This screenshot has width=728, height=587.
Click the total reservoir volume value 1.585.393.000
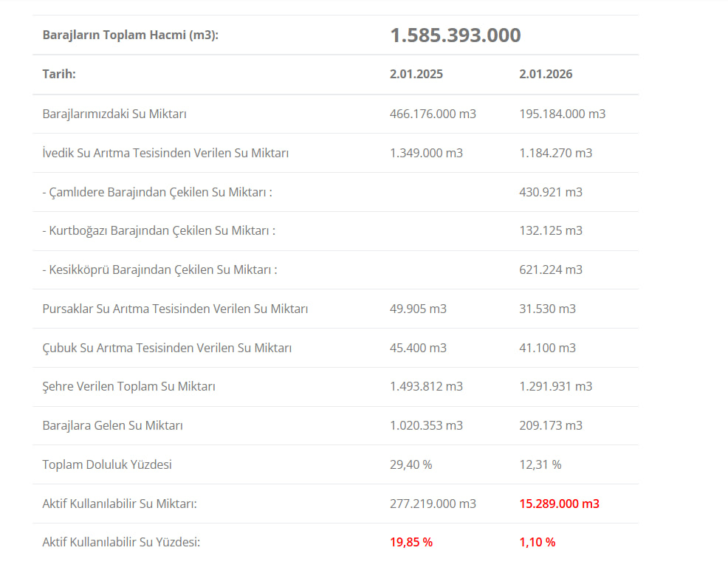tap(455, 35)
